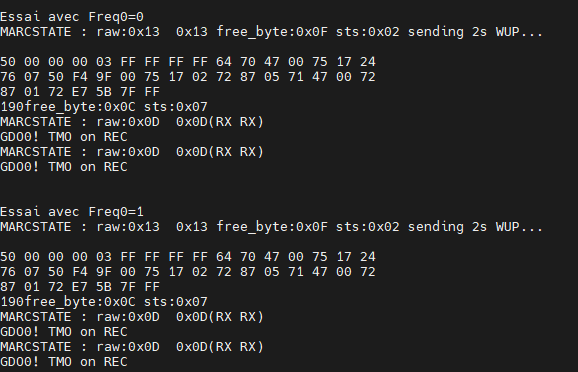Click the 'Essai avec Freq0=0' heading line
The width and height of the screenshot is (578, 372).
coord(72,17)
